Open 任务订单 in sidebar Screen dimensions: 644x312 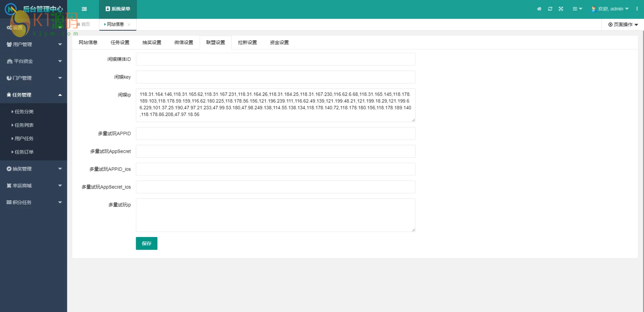[34, 152]
